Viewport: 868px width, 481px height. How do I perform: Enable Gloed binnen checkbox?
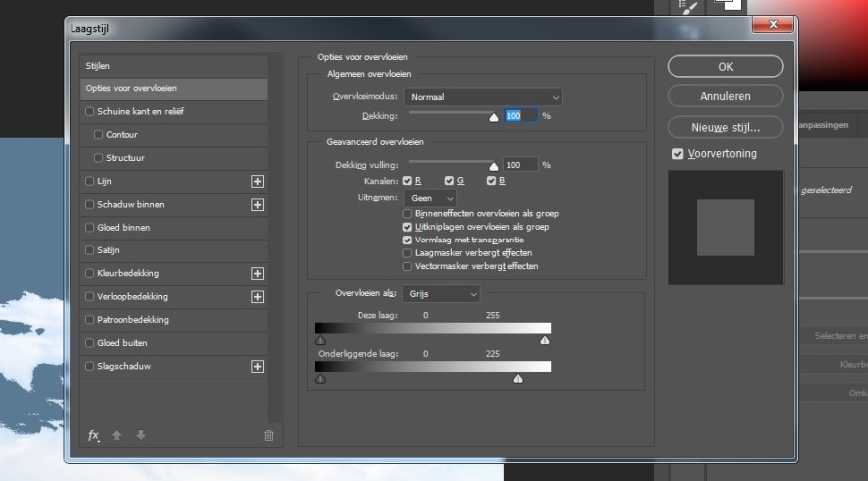(x=89, y=228)
